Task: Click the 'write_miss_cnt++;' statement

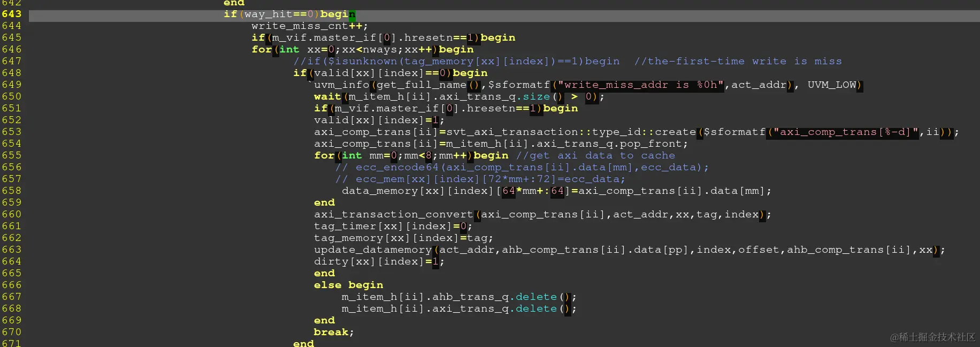Action: 310,26
